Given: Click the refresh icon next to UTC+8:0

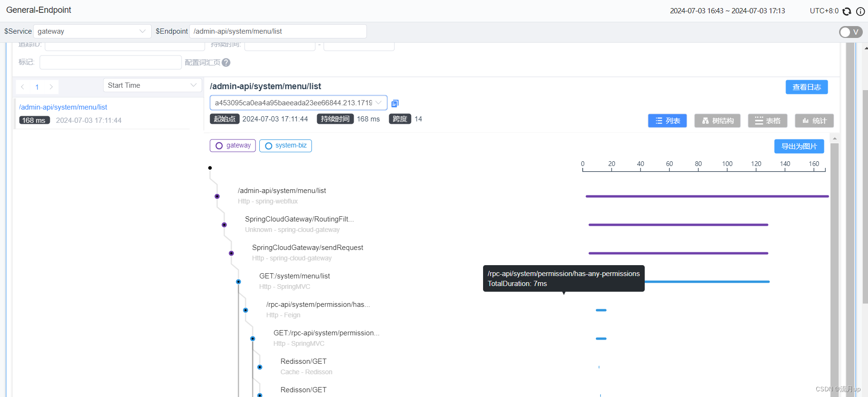Looking at the screenshot, I should (x=847, y=11).
